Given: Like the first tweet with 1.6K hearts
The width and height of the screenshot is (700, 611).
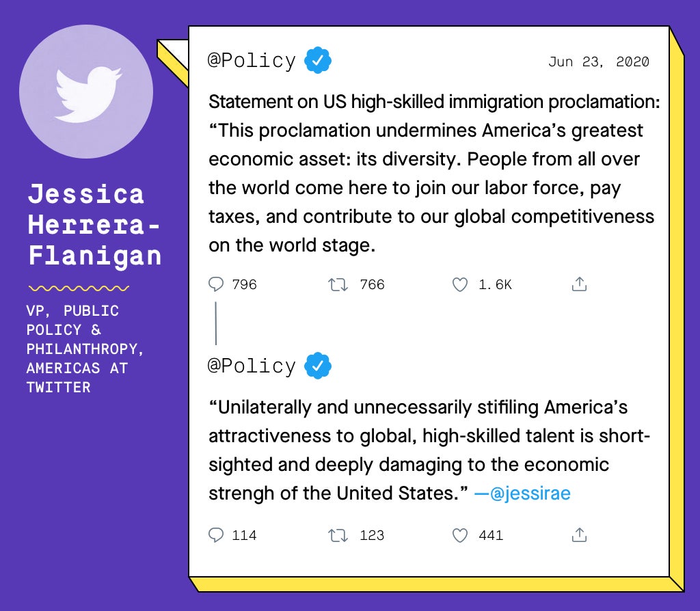Looking at the screenshot, I should tap(460, 284).
